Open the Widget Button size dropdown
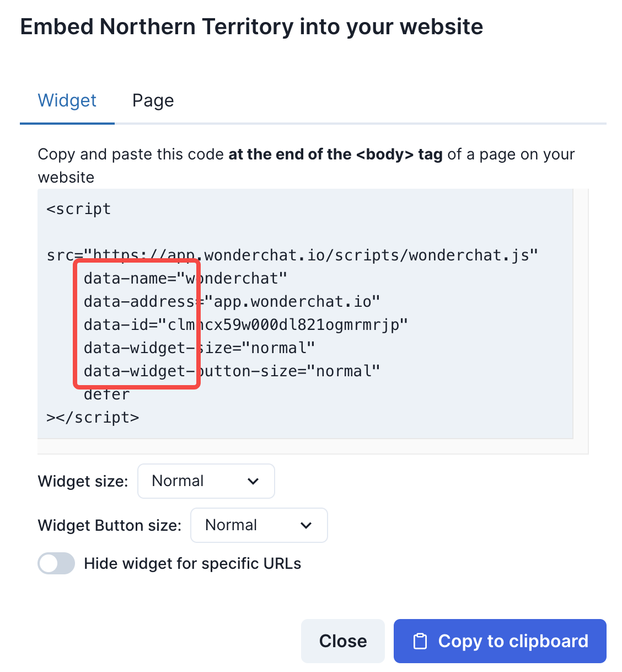Image resolution: width=622 pixels, height=672 pixels. [x=259, y=525]
